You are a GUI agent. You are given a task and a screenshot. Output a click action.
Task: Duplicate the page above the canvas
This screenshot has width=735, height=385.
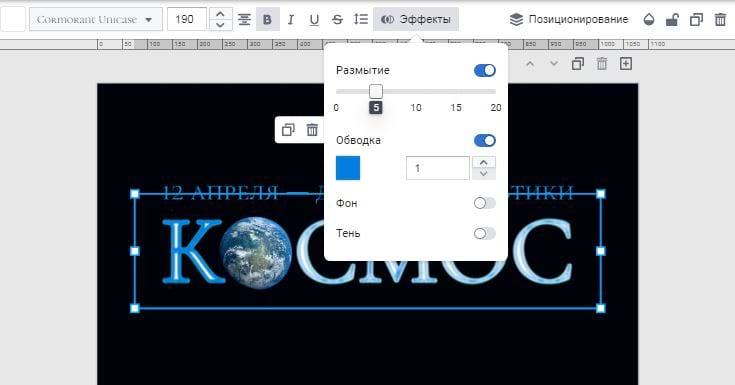point(578,64)
